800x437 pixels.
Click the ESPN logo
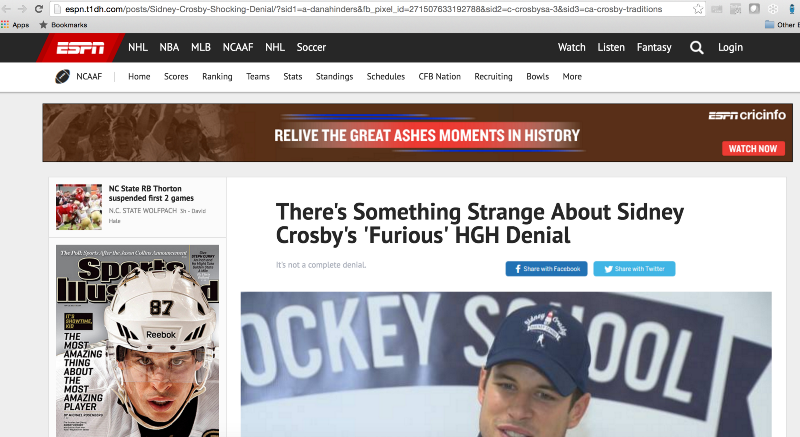pos(80,47)
